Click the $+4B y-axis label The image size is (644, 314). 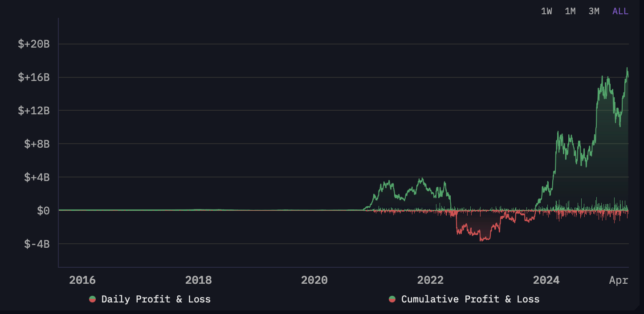(x=36, y=177)
